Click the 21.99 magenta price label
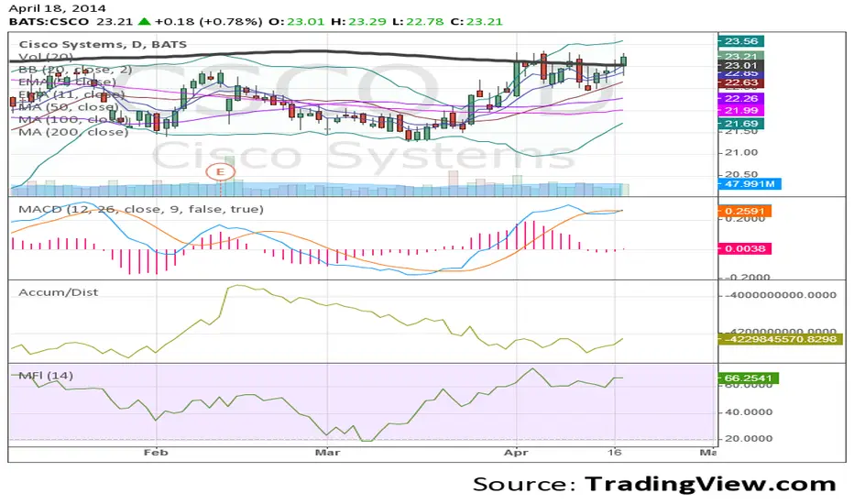The height and width of the screenshot is (504, 854). 741,110
